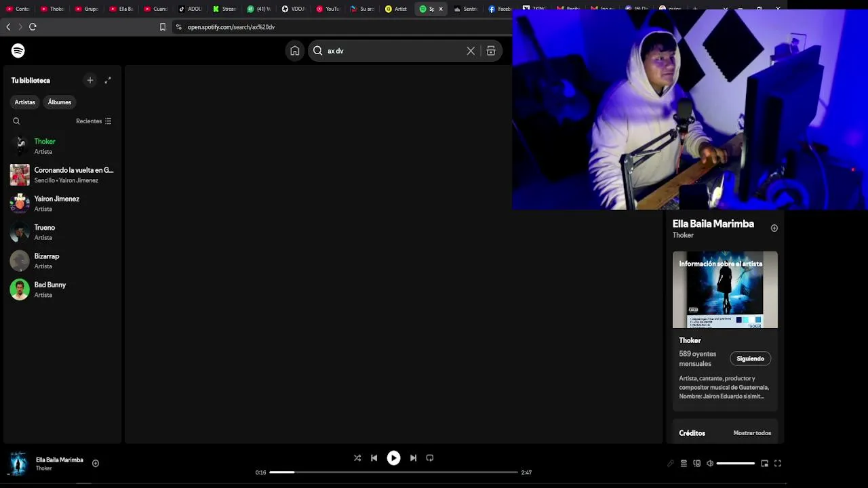Click the search magnifier icon in the search bar
Viewport: 868px width, 488px height.
tap(318, 51)
